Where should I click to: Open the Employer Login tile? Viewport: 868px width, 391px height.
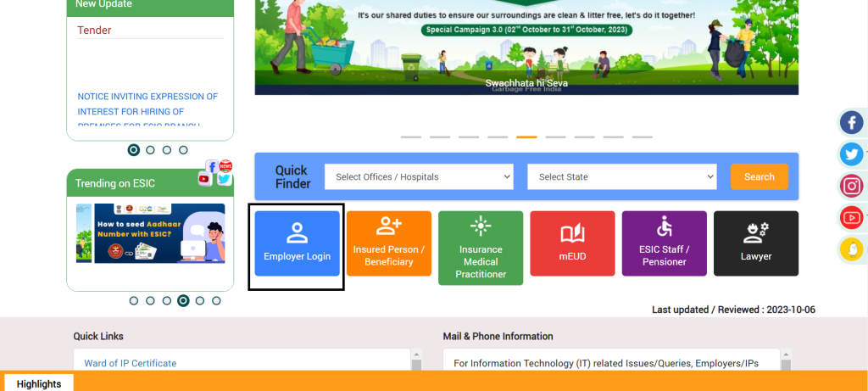[x=297, y=243]
